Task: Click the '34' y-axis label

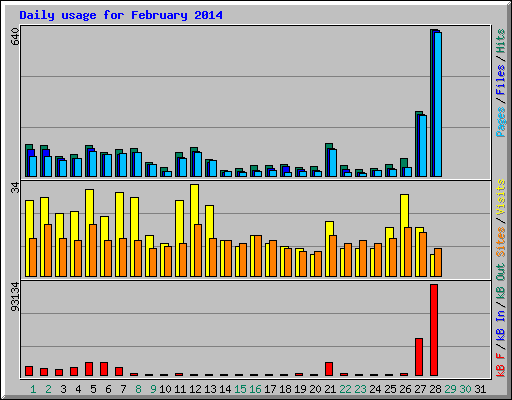Action: pos(15,188)
